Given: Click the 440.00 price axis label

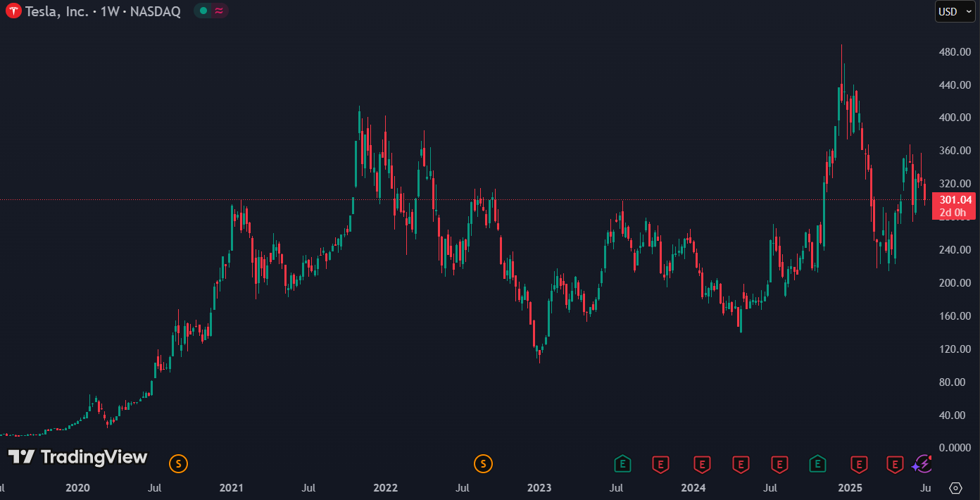Looking at the screenshot, I should tap(955, 85).
